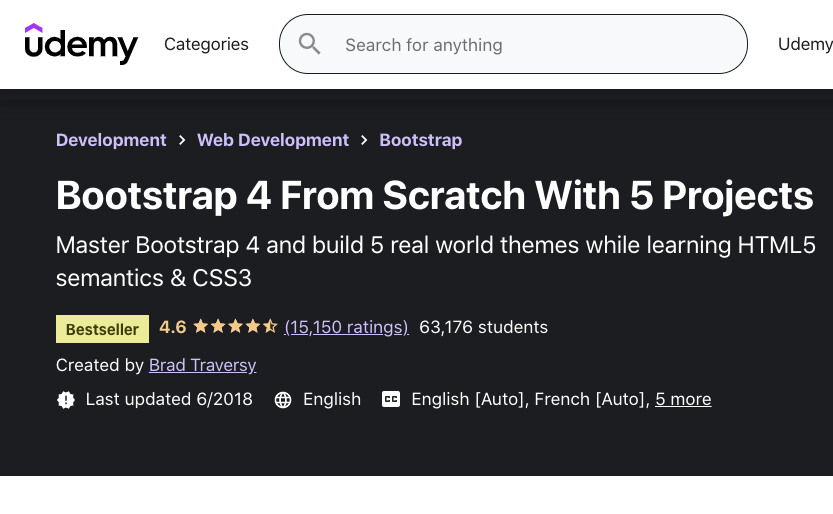This screenshot has width=833, height=514.
Task: Click the search magnifier icon
Action: coord(310,44)
